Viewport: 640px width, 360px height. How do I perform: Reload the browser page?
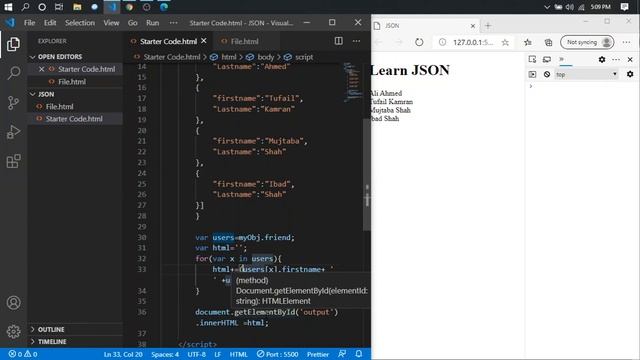(x=419, y=42)
